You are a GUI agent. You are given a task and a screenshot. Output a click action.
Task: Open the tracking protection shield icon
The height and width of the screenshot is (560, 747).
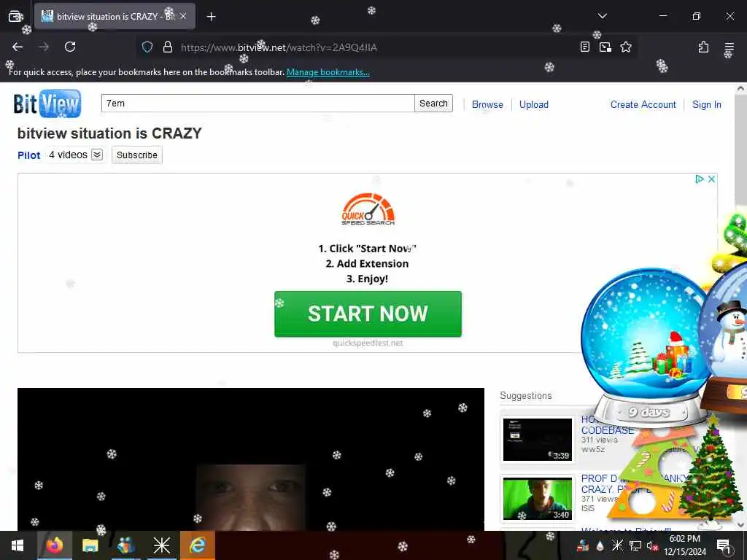147,47
